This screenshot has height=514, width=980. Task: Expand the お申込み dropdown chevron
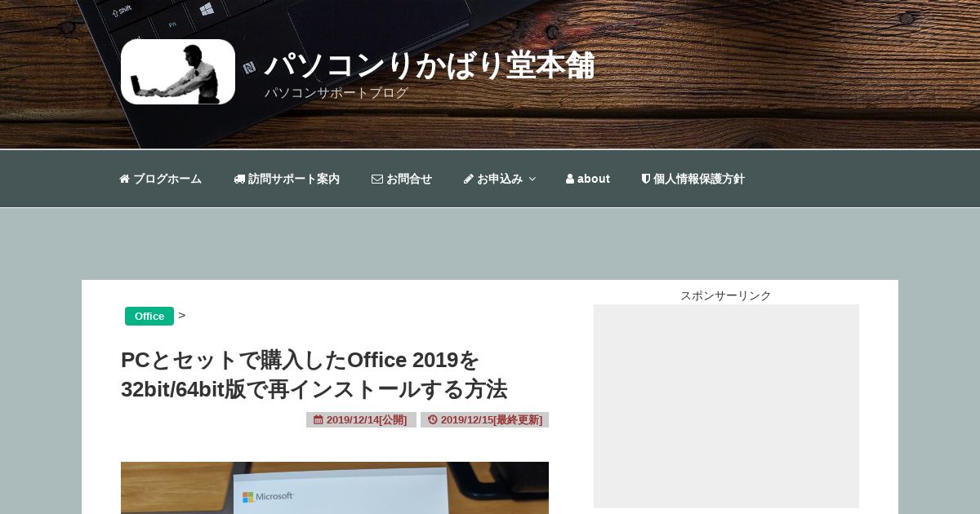(x=532, y=179)
